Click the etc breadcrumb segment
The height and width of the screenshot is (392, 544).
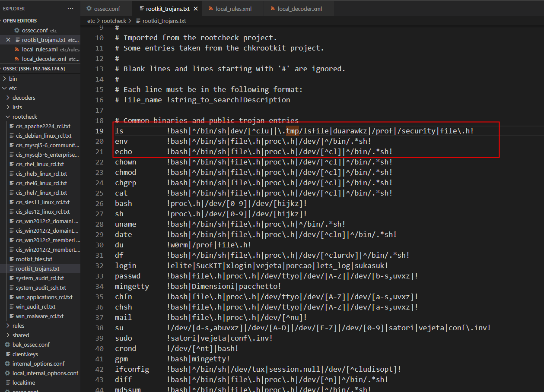[91, 21]
